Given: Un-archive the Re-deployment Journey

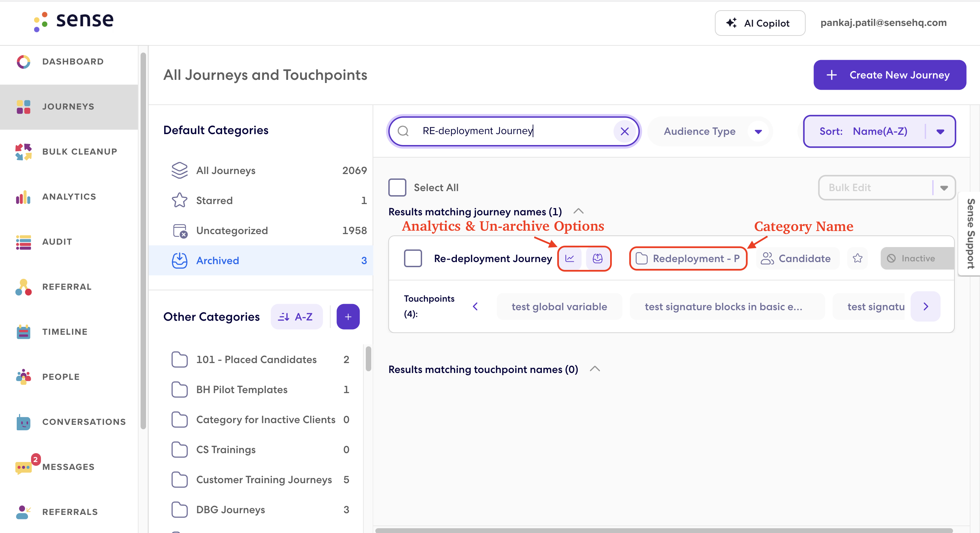Looking at the screenshot, I should click(597, 259).
